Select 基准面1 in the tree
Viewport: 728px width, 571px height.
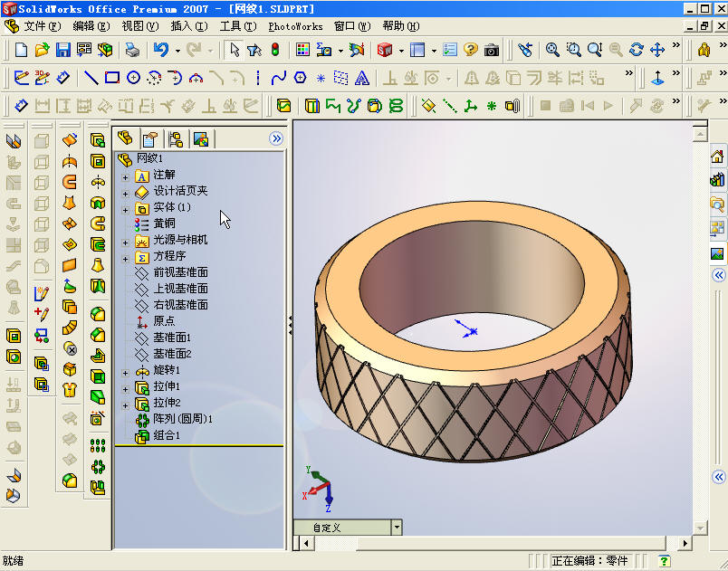[172, 338]
